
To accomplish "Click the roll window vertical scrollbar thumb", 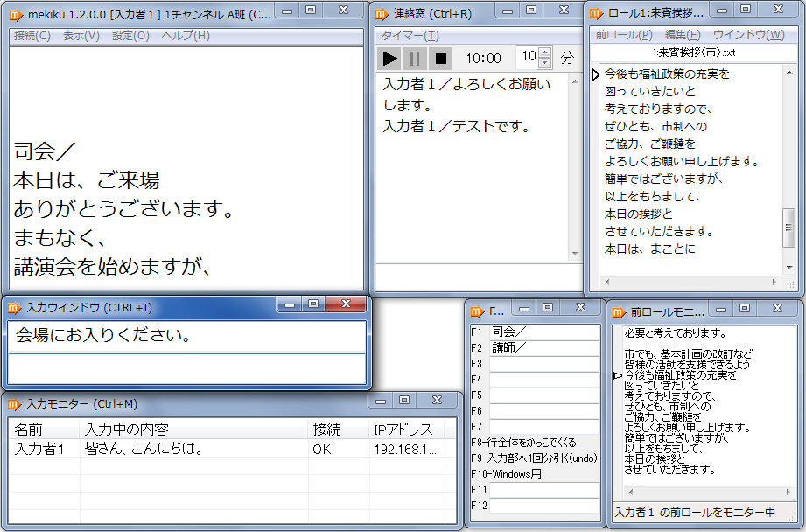I will [788, 227].
